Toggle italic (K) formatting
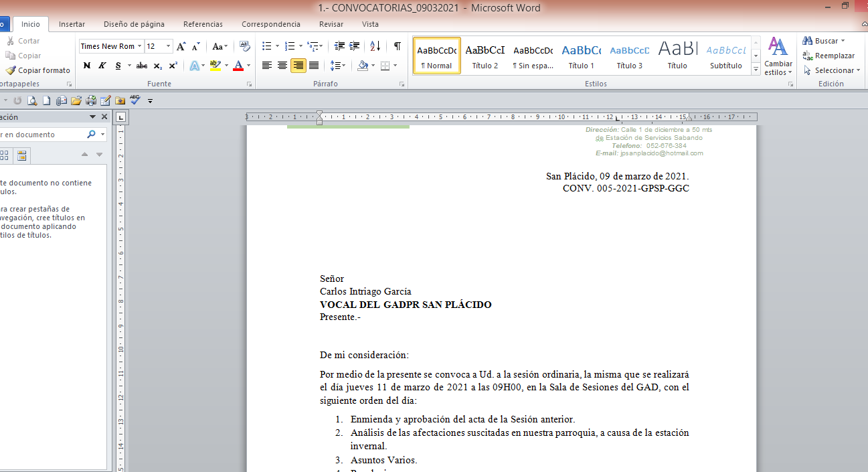Image resolution: width=868 pixels, height=472 pixels. (102, 66)
